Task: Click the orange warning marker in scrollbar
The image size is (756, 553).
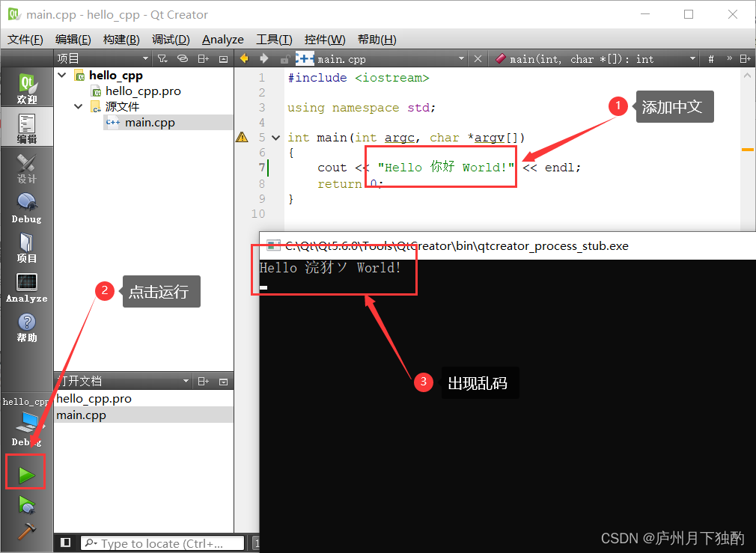Action: click(x=747, y=150)
